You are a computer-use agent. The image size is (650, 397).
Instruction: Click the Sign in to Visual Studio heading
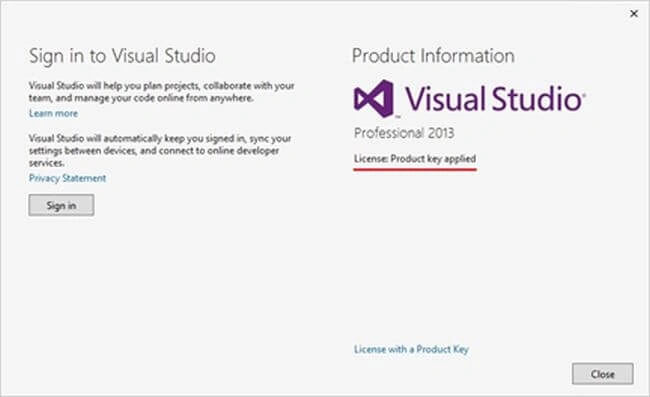(122, 56)
